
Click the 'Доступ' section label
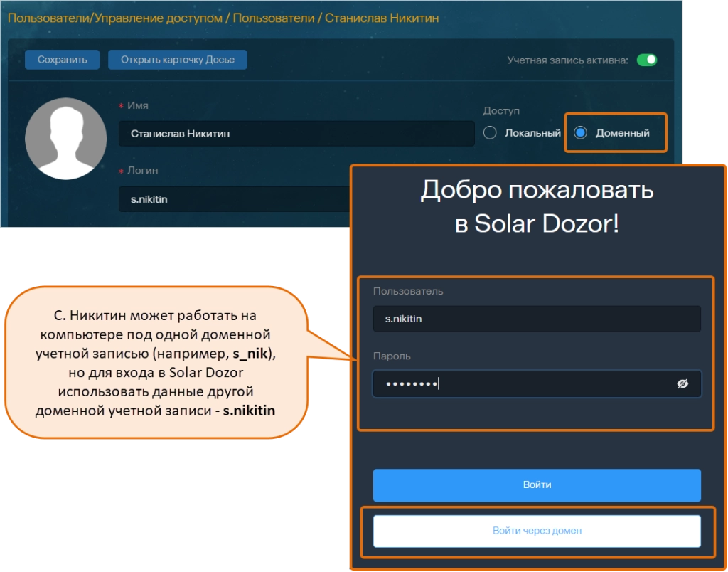click(501, 111)
